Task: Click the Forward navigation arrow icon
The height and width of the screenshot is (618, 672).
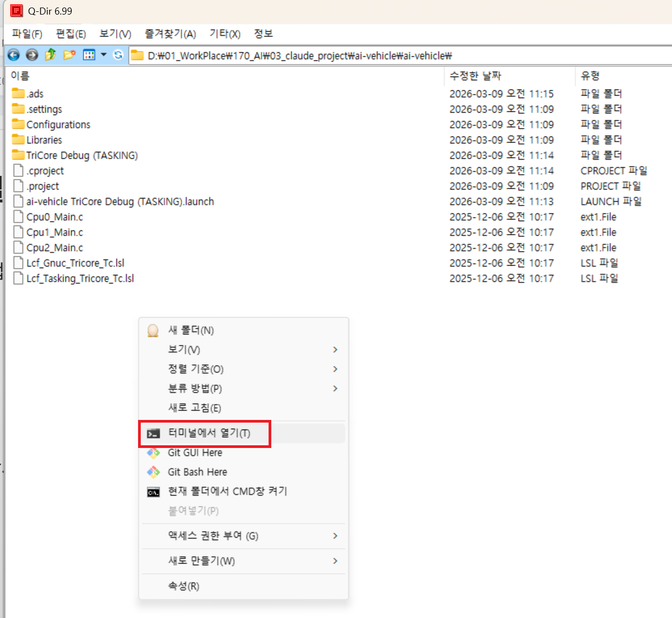Action: 32,55
